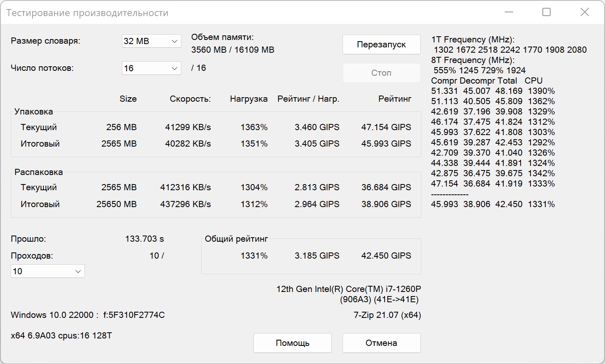Select the Размер словаря label
Image resolution: width=605 pixels, height=364 pixels.
45,41
